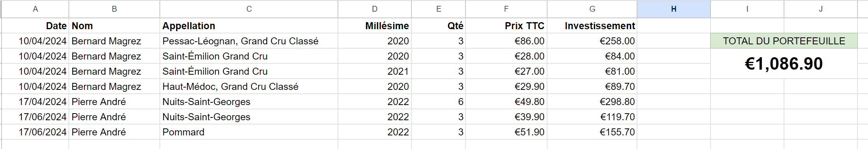Click the Date header cell
The height and width of the screenshot is (149, 868).
tap(35, 26)
